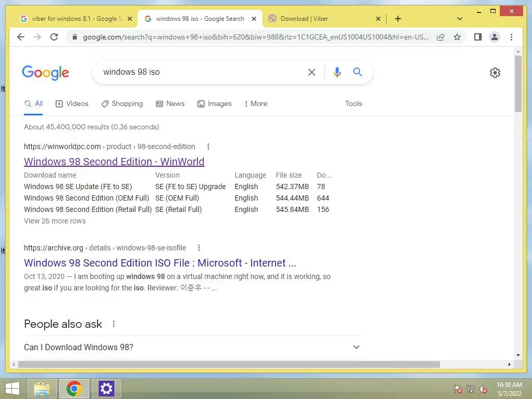Click the Action Center flag tray icon

tap(458, 389)
